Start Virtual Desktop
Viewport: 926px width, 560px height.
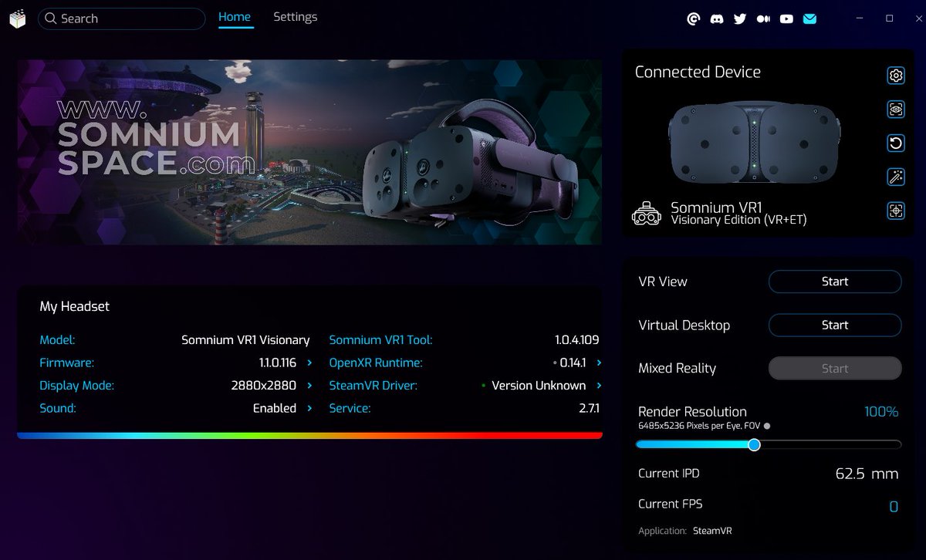point(835,325)
